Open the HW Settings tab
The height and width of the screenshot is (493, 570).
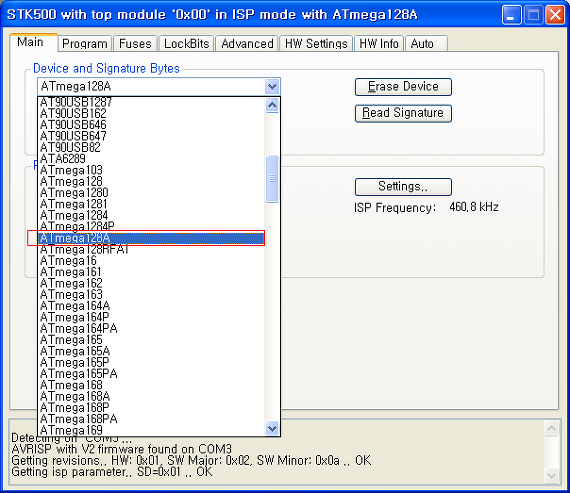coord(316,44)
